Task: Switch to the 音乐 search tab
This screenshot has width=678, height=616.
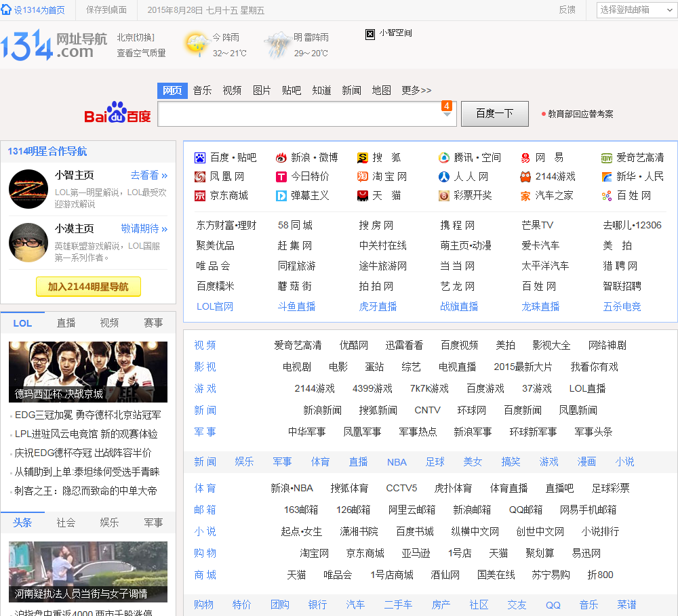Action: 202,90
